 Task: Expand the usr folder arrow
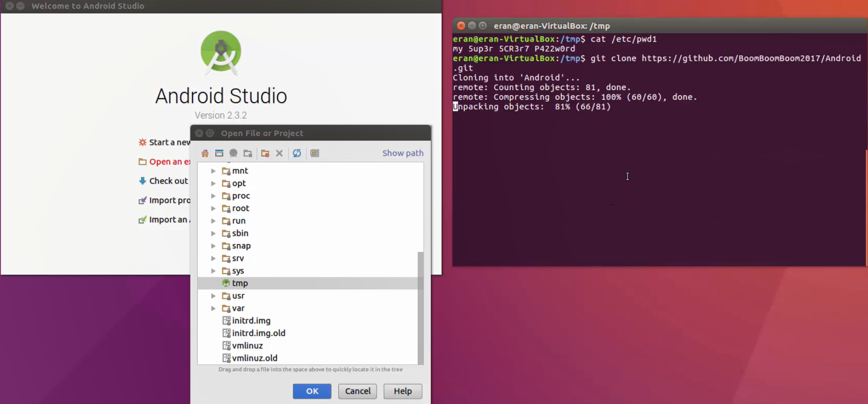click(x=213, y=296)
